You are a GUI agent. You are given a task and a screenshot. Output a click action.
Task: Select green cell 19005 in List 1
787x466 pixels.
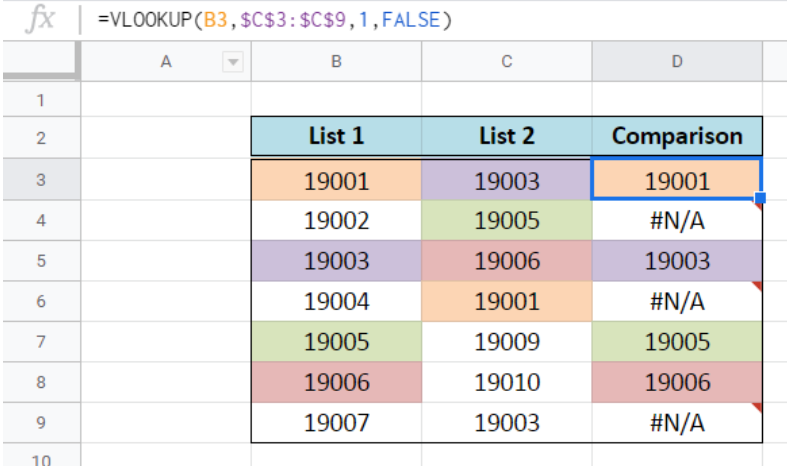tap(336, 341)
